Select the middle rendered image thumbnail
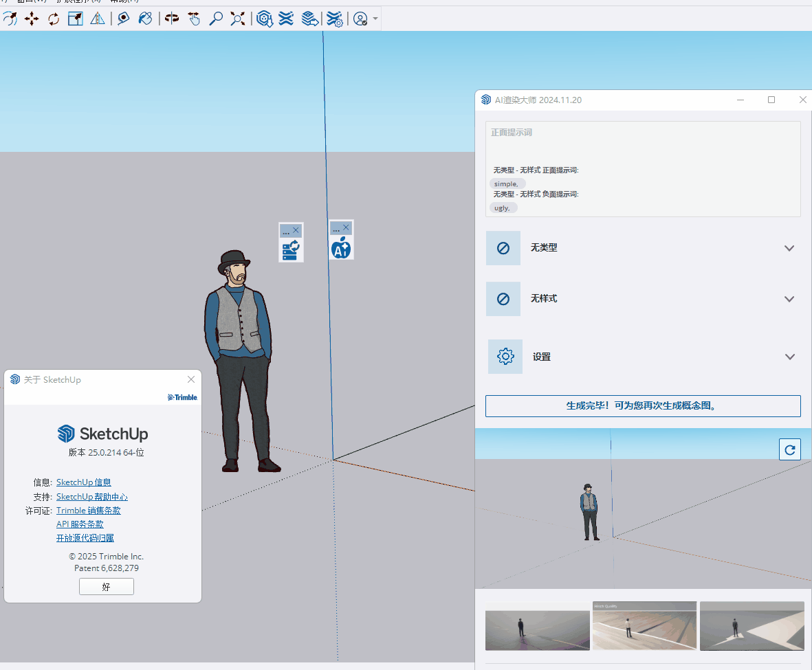The width and height of the screenshot is (812, 670). 644,625
